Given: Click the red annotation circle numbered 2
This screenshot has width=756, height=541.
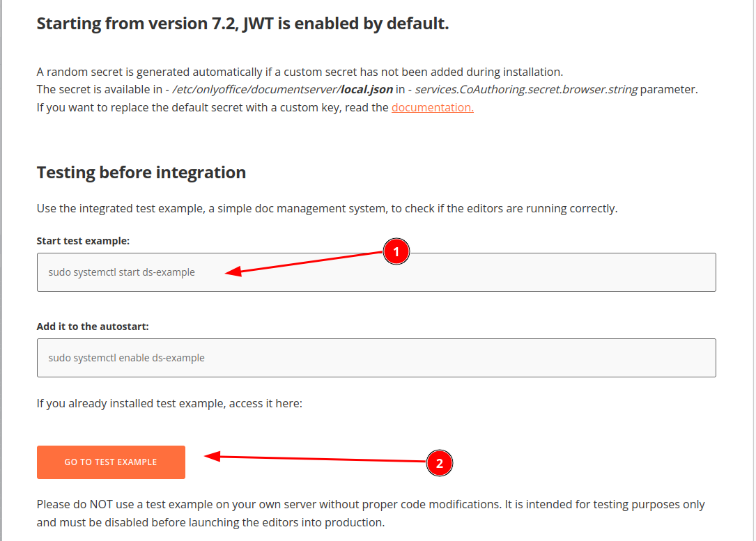Looking at the screenshot, I should (x=439, y=462).
